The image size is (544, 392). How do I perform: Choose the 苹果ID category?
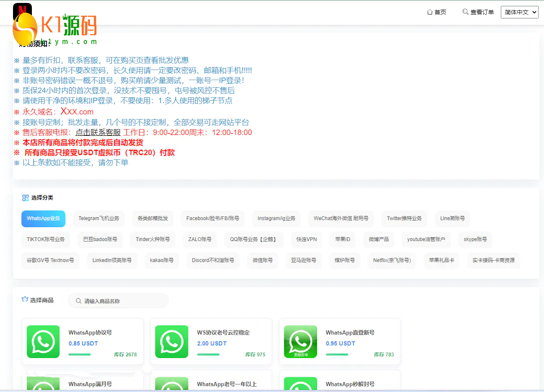tap(343, 239)
